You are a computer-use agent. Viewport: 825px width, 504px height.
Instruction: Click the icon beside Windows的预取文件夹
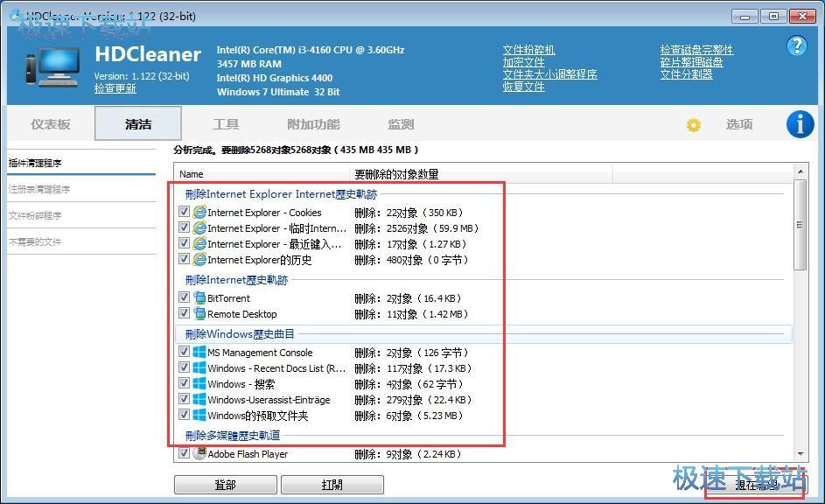coord(199,415)
